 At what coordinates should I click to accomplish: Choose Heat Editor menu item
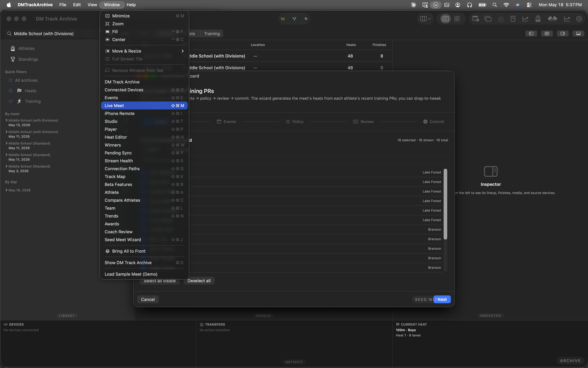click(144, 137)
